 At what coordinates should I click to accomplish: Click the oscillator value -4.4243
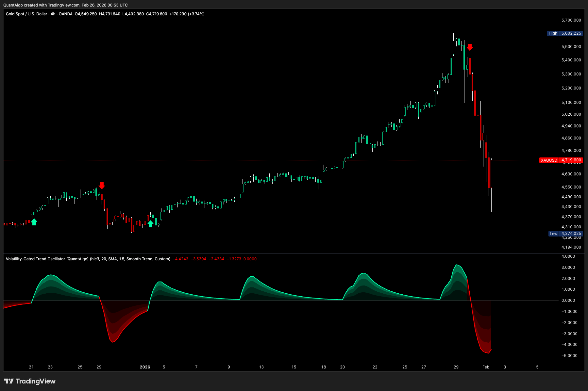pos(181,259)
